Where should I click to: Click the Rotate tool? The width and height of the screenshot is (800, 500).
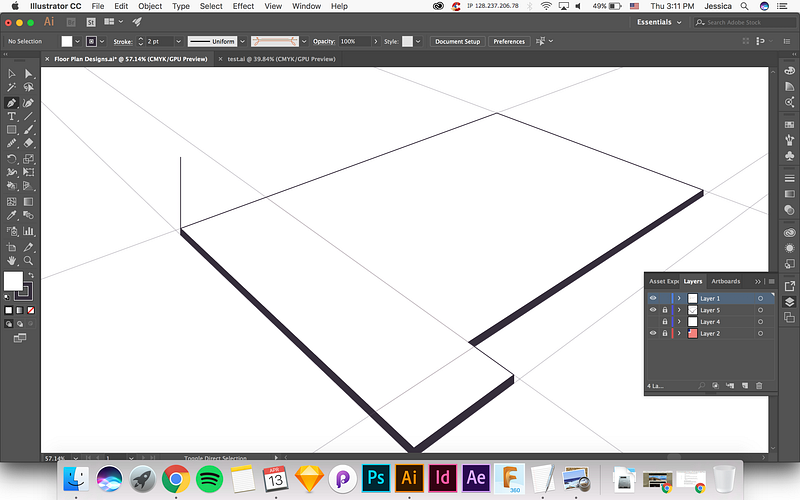[11, 159]
